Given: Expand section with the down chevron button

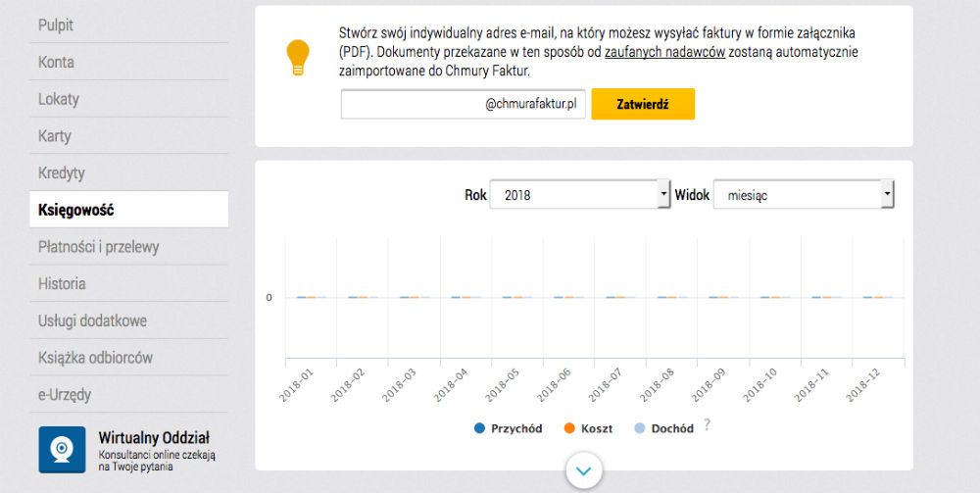Looking at the screenshot, I should coord(584,471).
